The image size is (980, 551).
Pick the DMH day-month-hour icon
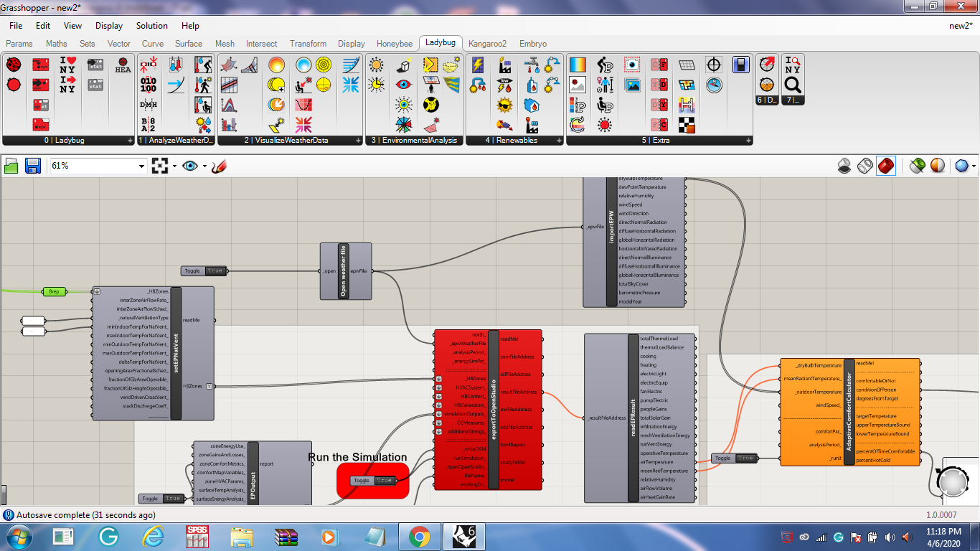(149, 105)
